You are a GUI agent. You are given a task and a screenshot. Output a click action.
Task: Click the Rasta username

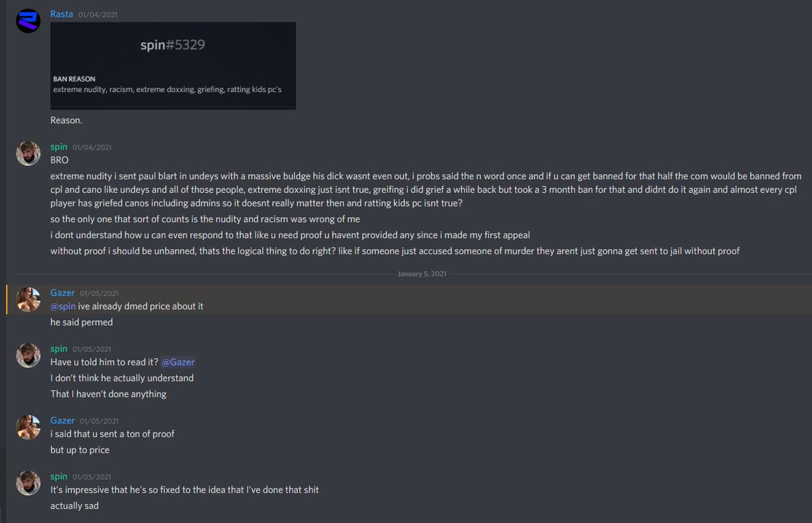pos(62,14)
